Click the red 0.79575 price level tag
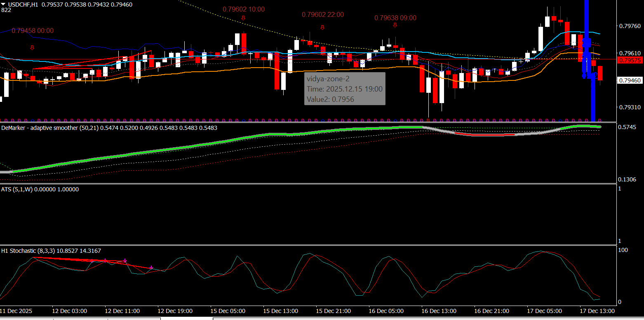This screenshot has width=644, height=320. point(629,60)
